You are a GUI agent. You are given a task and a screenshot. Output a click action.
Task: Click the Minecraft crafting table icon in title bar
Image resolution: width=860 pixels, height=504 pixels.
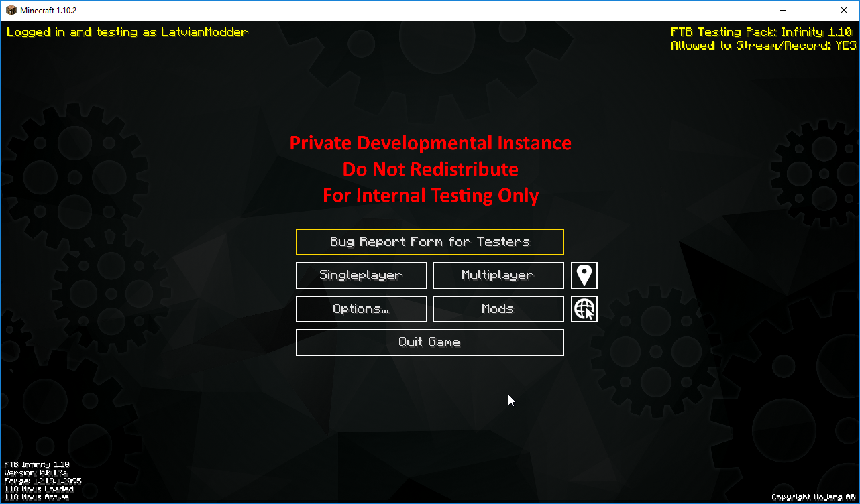11,10
